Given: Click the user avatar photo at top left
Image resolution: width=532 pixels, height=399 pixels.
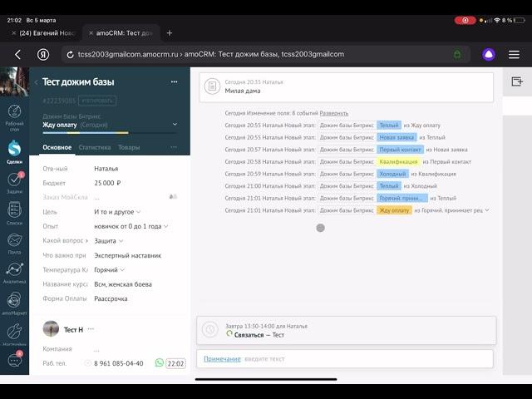Looking at the screenshot, I should click(x=14, y=81).
